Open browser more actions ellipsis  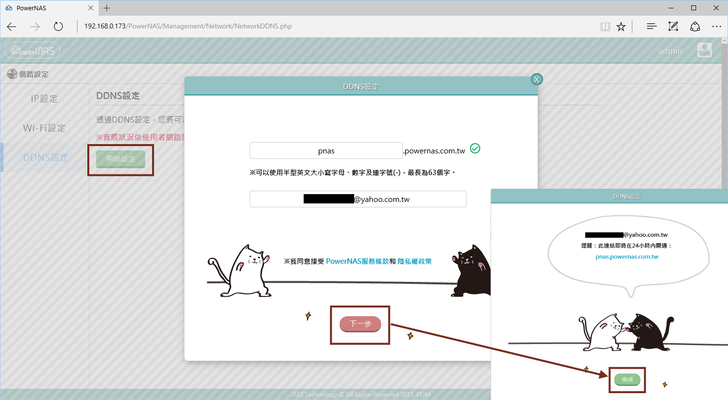[716, 26]
